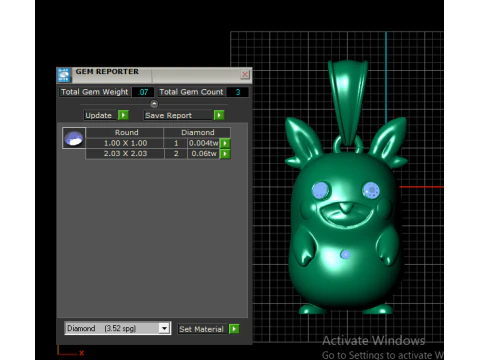Click quantity cell 2 in the 2.03 row
The image size is (480, 360).
[176, 154]
